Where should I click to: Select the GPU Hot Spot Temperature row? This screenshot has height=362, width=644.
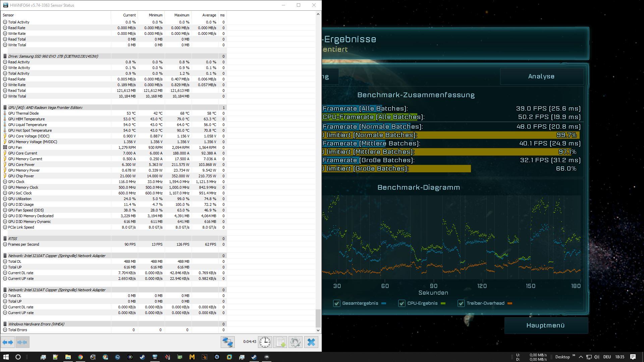[114, 130]
